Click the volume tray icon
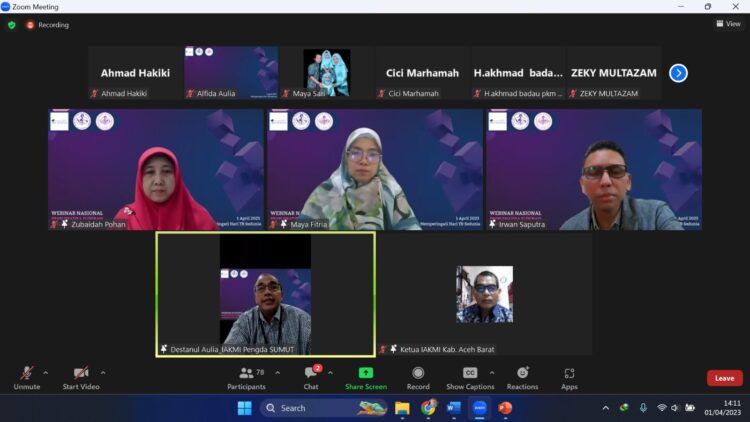The image size is (750, 422). (675, 408)
